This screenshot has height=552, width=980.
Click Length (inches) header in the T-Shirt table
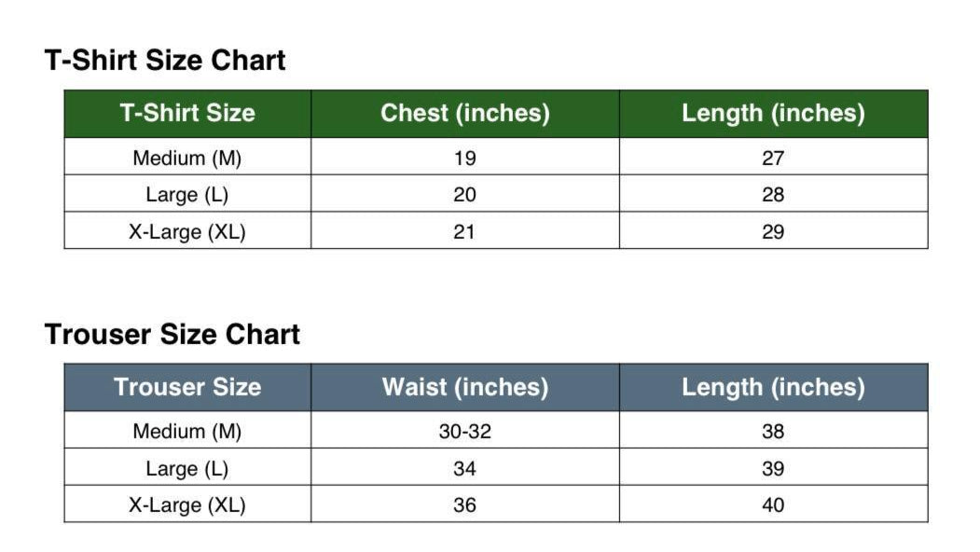tap(773, 114)
